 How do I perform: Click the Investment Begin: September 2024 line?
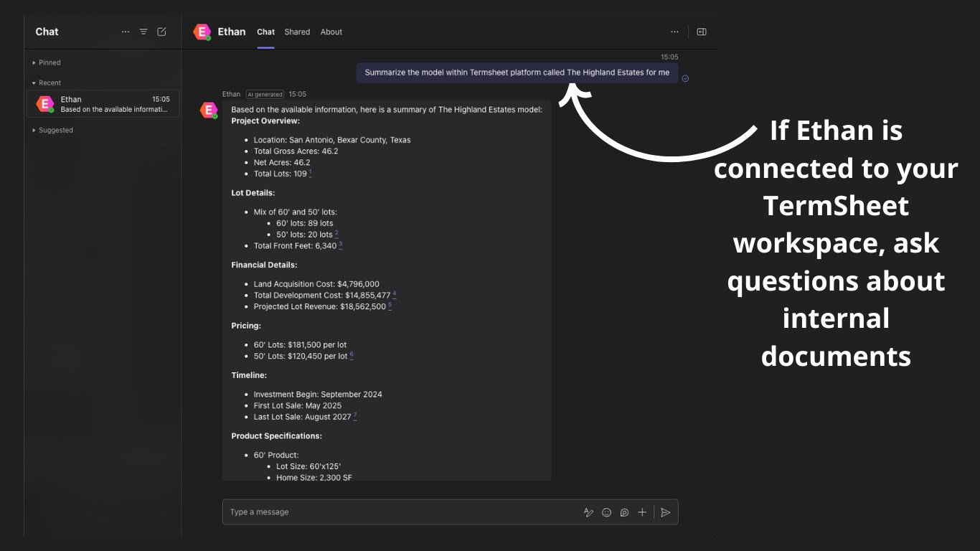pyautogui.click(x=318, y=394)
